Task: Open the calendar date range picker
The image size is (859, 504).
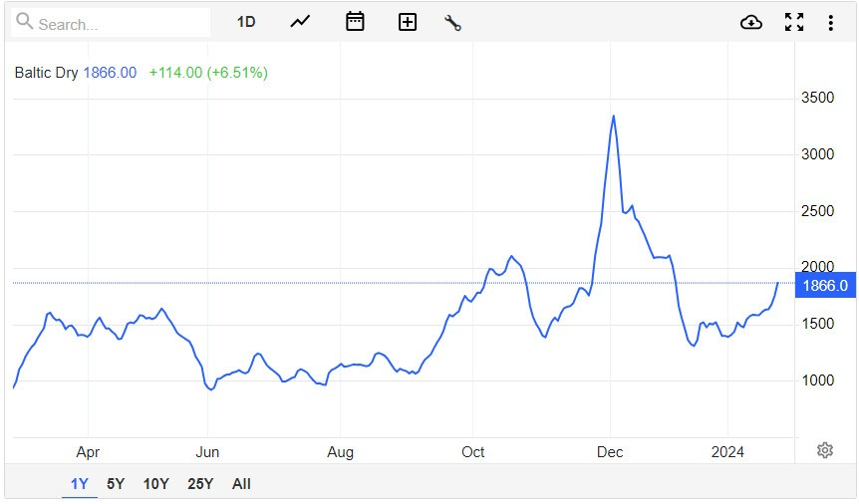Action: click(355, 22)
